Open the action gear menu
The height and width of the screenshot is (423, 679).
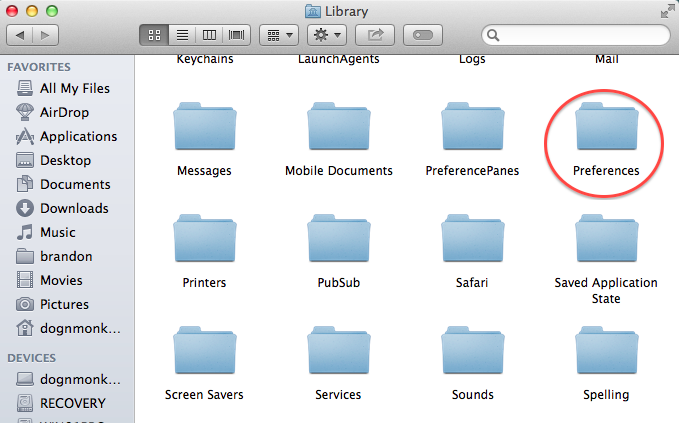pyautogui.click(x=326, y=35)
